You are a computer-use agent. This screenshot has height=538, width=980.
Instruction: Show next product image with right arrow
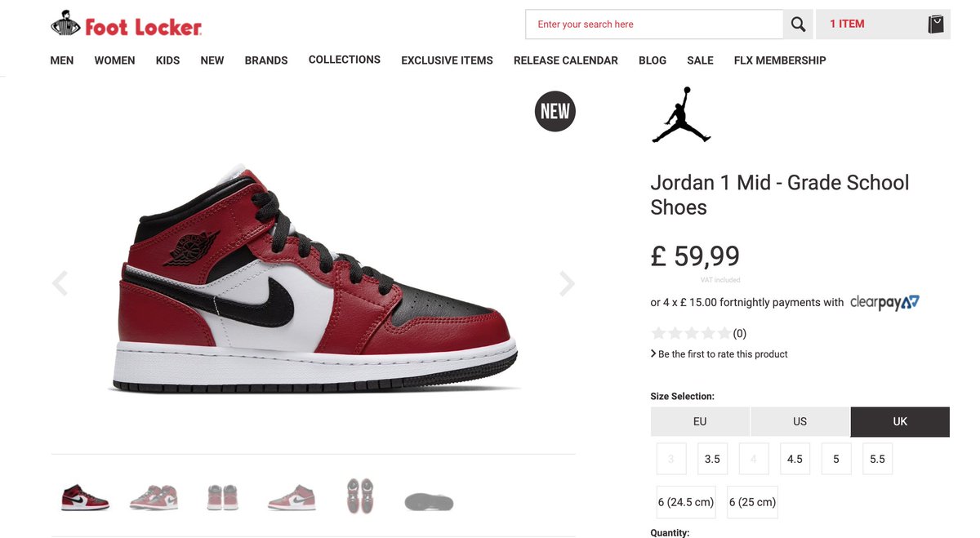pos(567,283)
